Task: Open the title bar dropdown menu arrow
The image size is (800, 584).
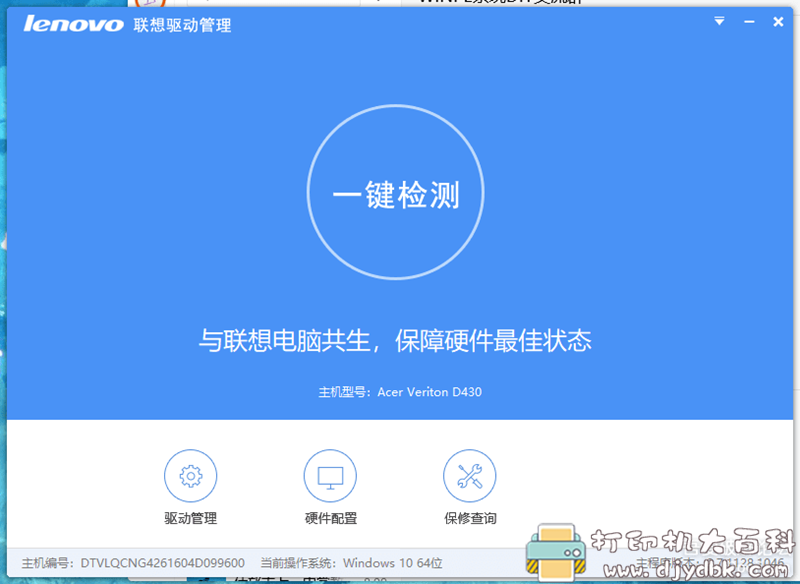Action: coord(719,21)
